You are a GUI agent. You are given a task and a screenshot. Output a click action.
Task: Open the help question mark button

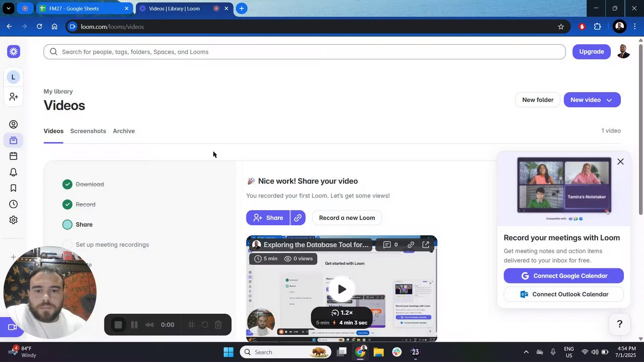tap(620, 324)
